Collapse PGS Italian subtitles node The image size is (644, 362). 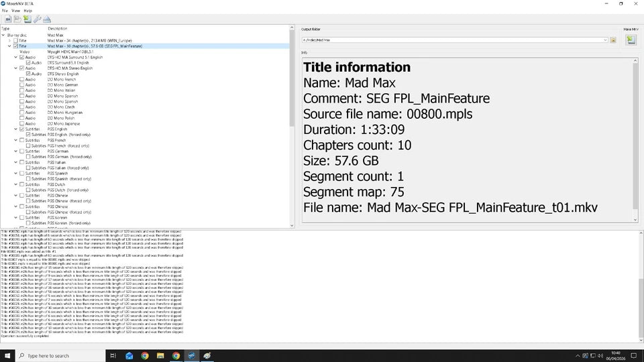point(15,162)
